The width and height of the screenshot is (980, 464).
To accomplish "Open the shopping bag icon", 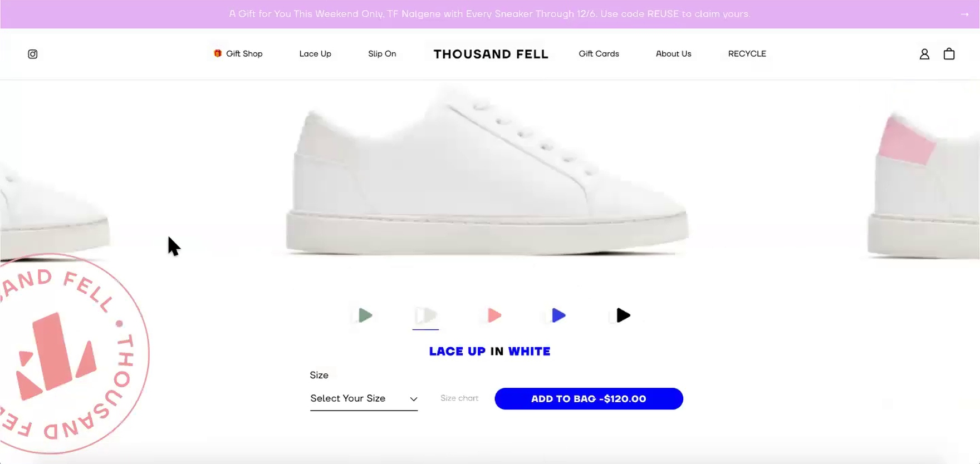I will tap(949, 54).
